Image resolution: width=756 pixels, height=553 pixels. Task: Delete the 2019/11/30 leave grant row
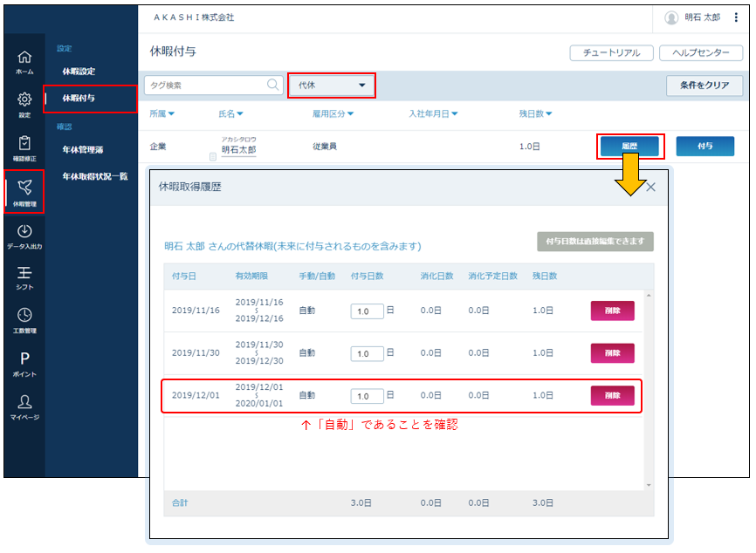click(x=612, y=353)
